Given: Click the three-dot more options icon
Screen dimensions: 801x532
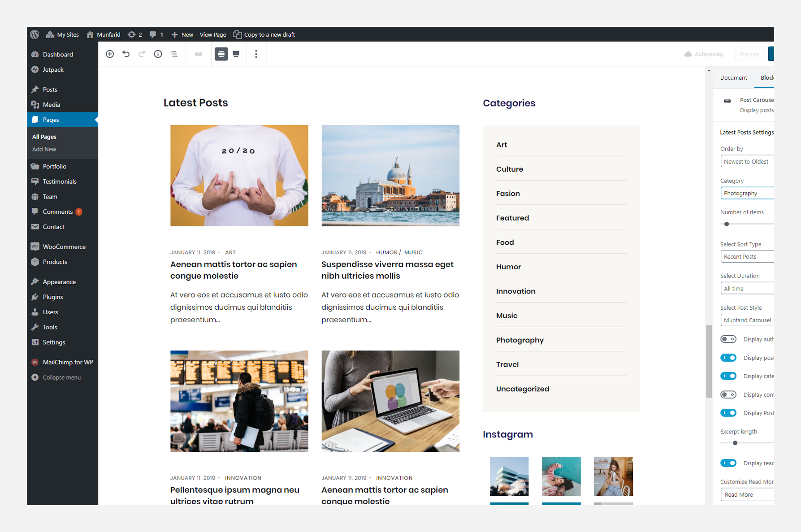Looking at the screenshot, I should 256,54.
